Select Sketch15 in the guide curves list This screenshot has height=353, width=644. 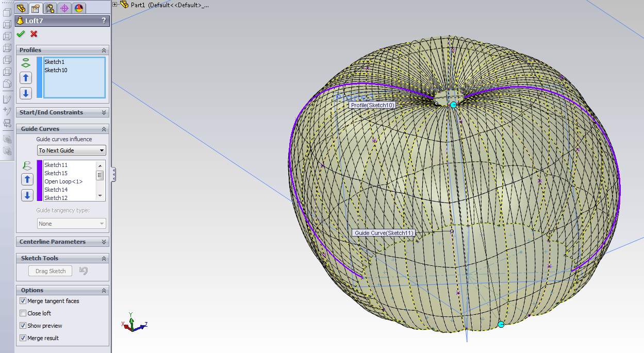[56, 173]
